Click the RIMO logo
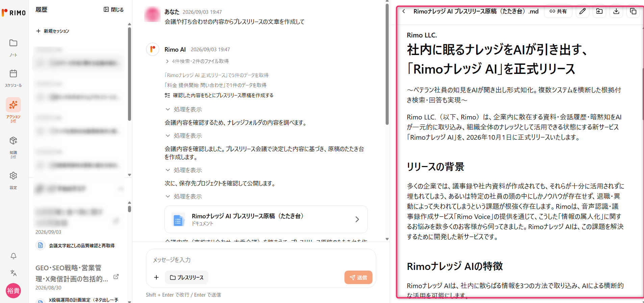This screenshot has height=303, width=644. [14, 13]
